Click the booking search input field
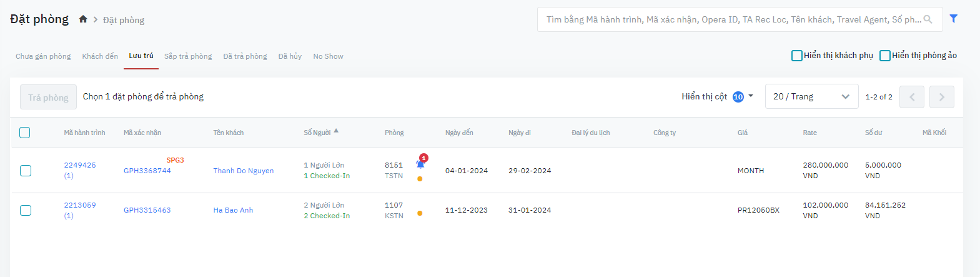 coord(731,19)
